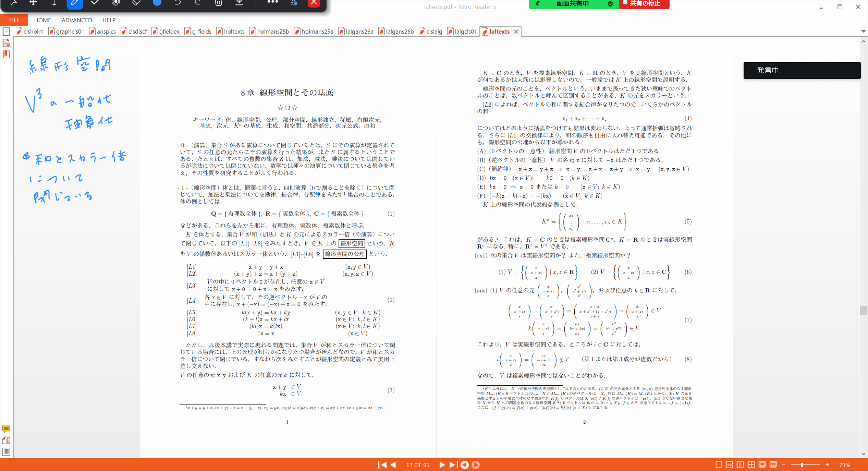The height and width of the screenshot is (471, 868).
Task: Click the green screen sharing status bar
Action: pos(574,4)
